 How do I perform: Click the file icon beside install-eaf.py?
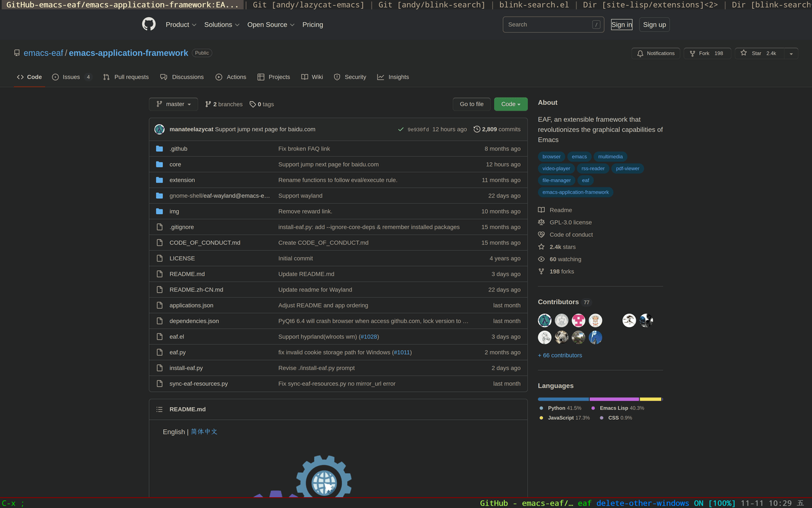point(159,368)
